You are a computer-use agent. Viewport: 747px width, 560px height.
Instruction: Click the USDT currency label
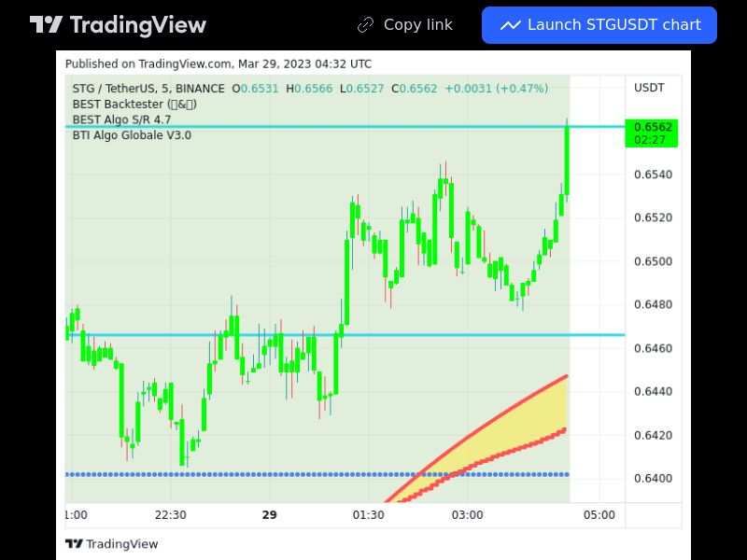[649, 88]
